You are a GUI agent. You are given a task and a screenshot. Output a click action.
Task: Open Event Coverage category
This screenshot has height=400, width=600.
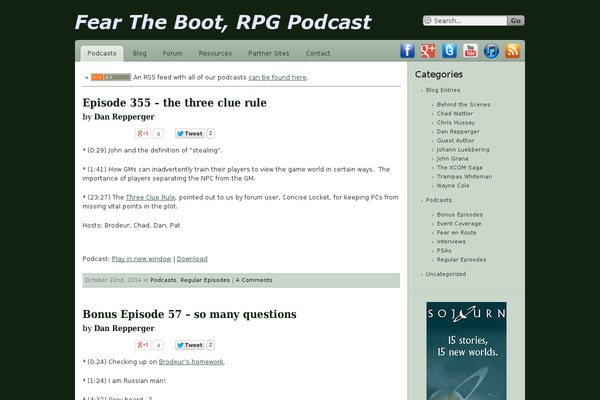[459, 224]
